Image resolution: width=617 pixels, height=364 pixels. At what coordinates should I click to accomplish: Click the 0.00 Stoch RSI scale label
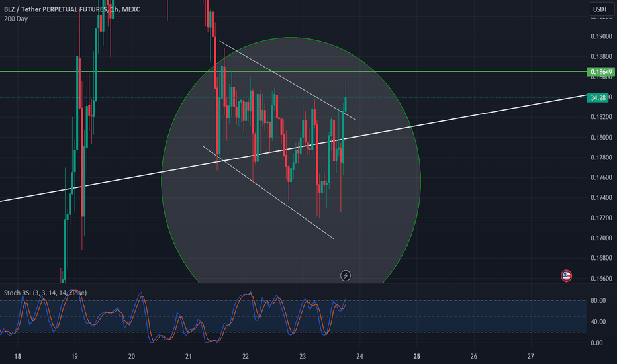[596, 343]
